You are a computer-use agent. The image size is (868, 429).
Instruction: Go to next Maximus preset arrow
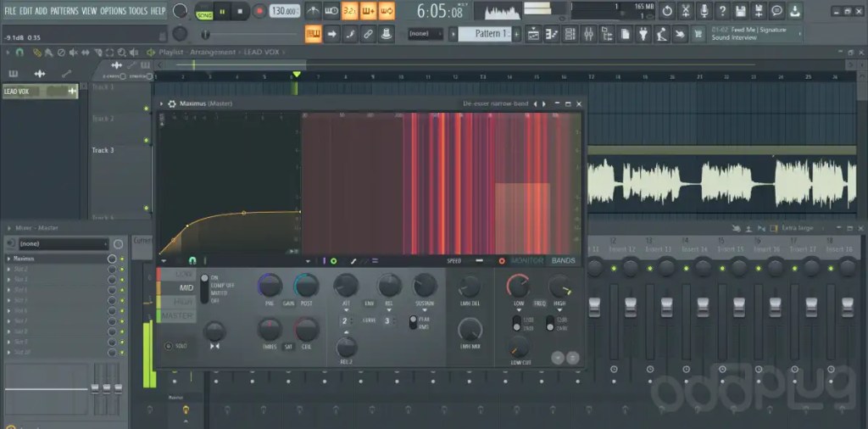click(544, 104)
